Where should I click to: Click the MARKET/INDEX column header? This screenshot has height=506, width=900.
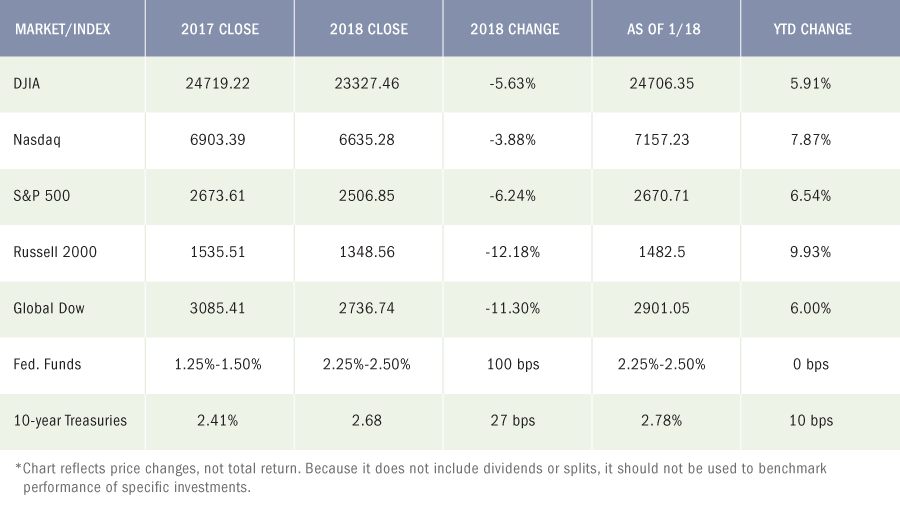point(63,29)
